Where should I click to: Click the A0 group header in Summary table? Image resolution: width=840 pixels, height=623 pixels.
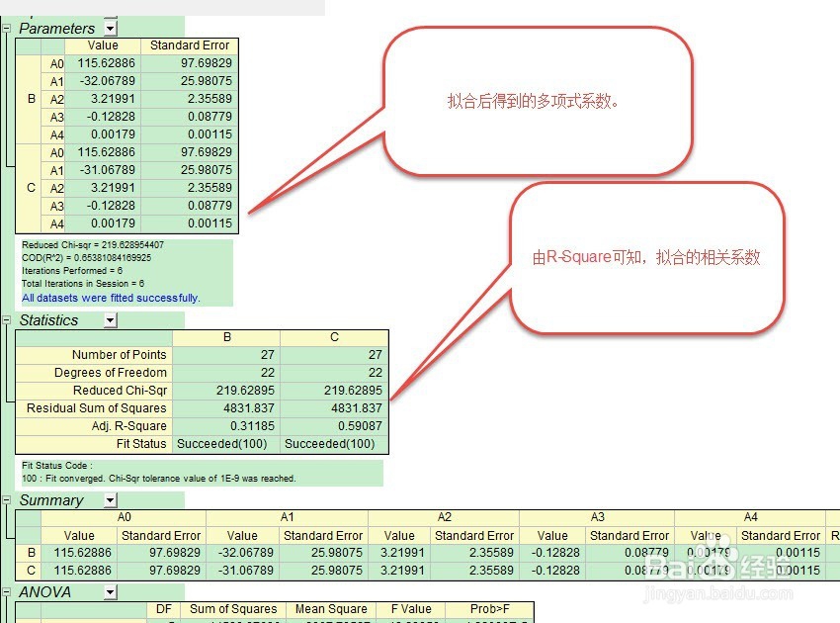point(124,517)
